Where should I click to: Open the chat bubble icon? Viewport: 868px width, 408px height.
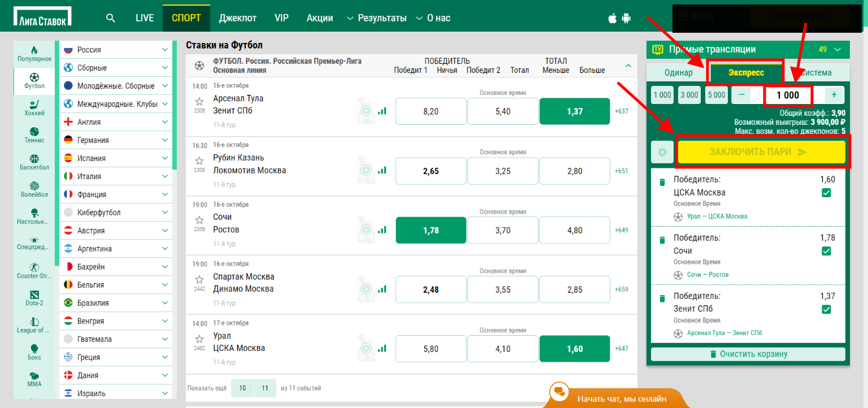point(560,392)
